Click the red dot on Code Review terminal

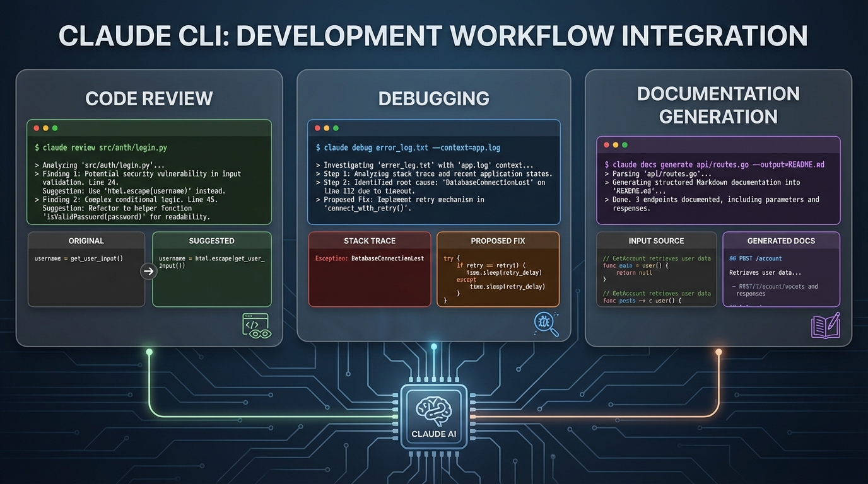point(36,127)
